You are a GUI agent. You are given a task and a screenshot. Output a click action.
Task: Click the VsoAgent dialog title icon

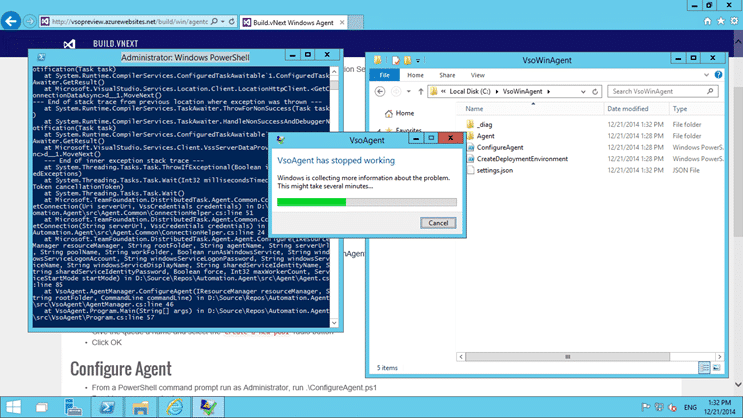(x=281, y=140)
